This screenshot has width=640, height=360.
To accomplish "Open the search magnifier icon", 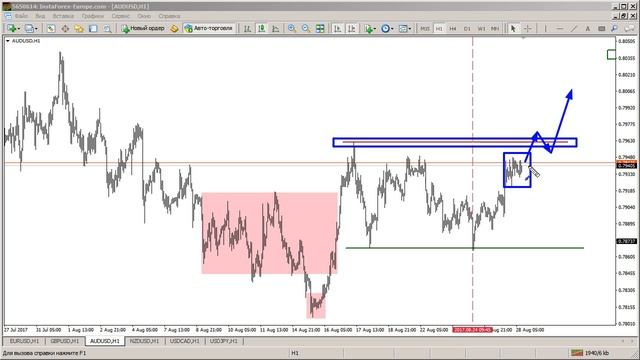I will (615, 28).
